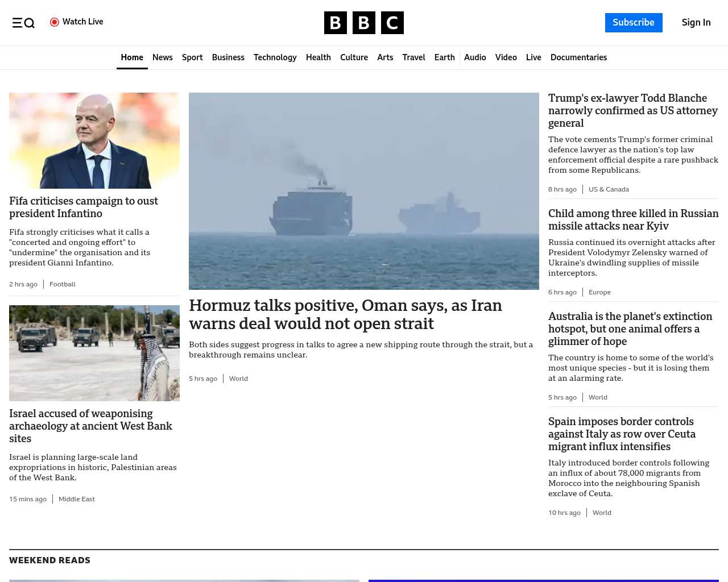Click Both sides suggest progress summary
The height and width of the screenshot is (582, 728).
pos(361,350)
